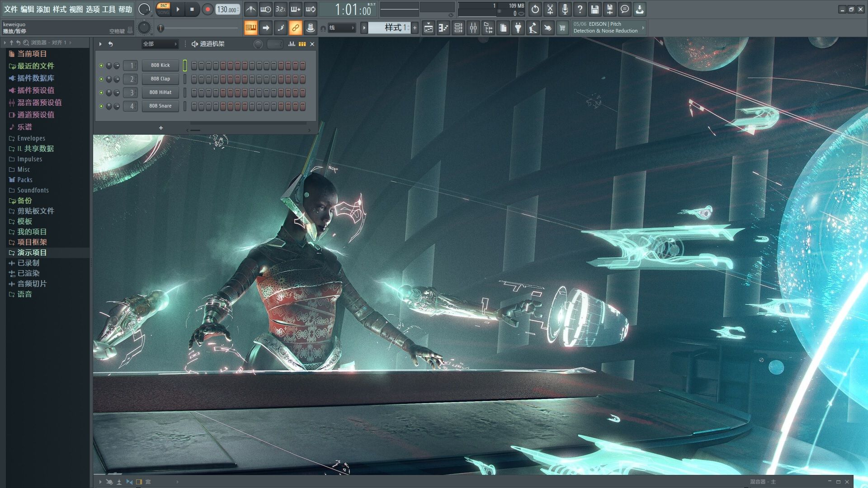Open the 文件 menu

[x=10, y=9]
